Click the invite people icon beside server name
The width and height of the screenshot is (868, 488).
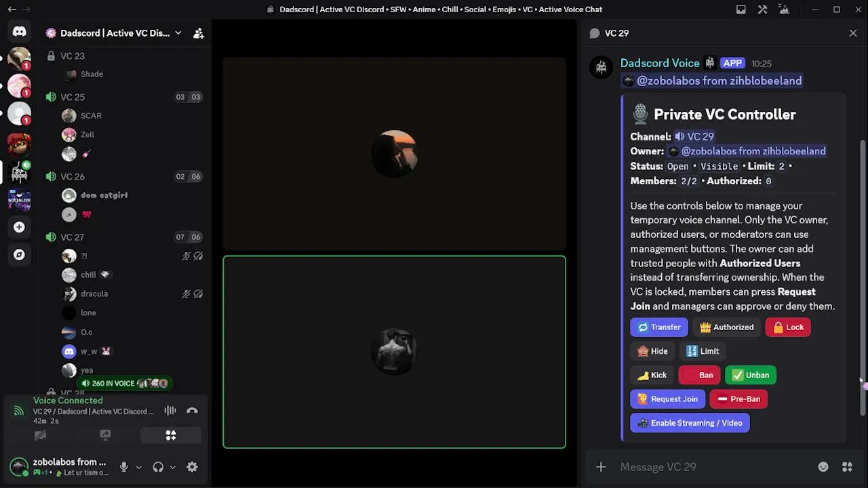[x=199, y=33]
